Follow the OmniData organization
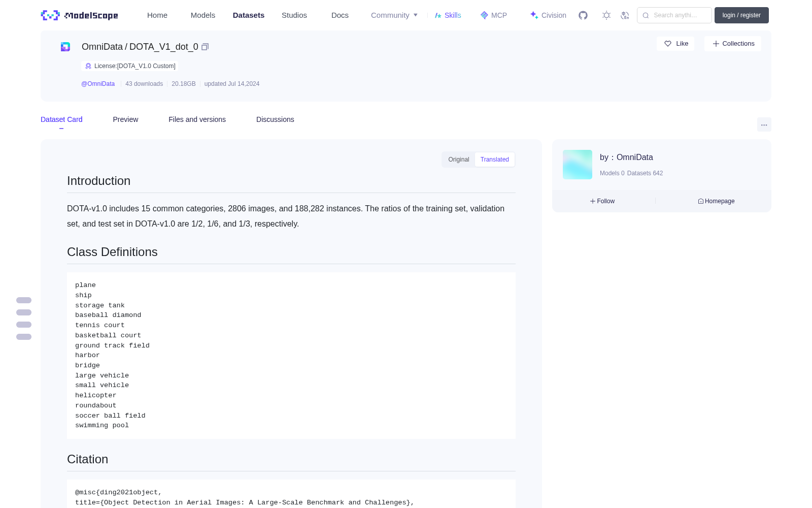Screen dimensions: 812x508 [x=602, y=201]
